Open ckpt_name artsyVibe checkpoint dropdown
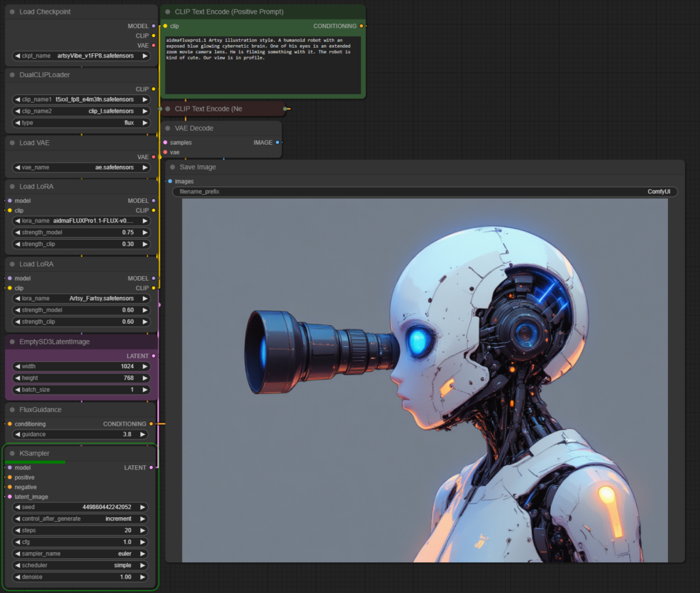The image size is (700, 593). click(x=81, y=56)
